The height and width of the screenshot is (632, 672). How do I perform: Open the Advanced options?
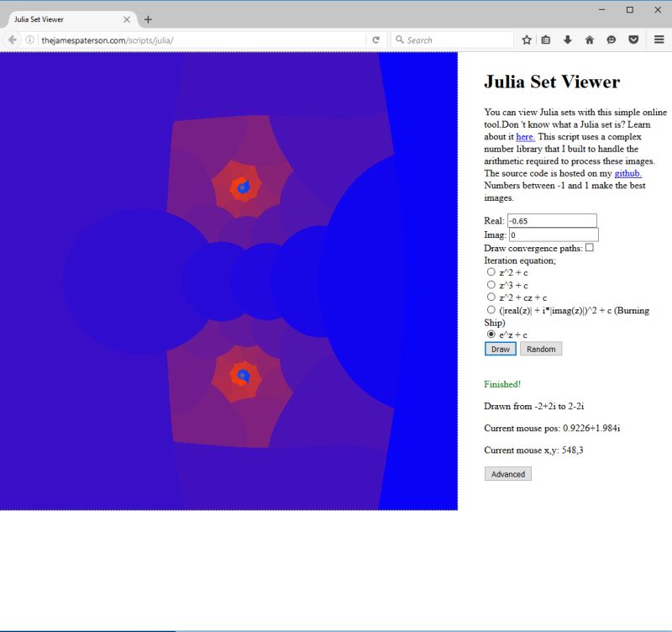pyautogui.click(x=507, y=473)
